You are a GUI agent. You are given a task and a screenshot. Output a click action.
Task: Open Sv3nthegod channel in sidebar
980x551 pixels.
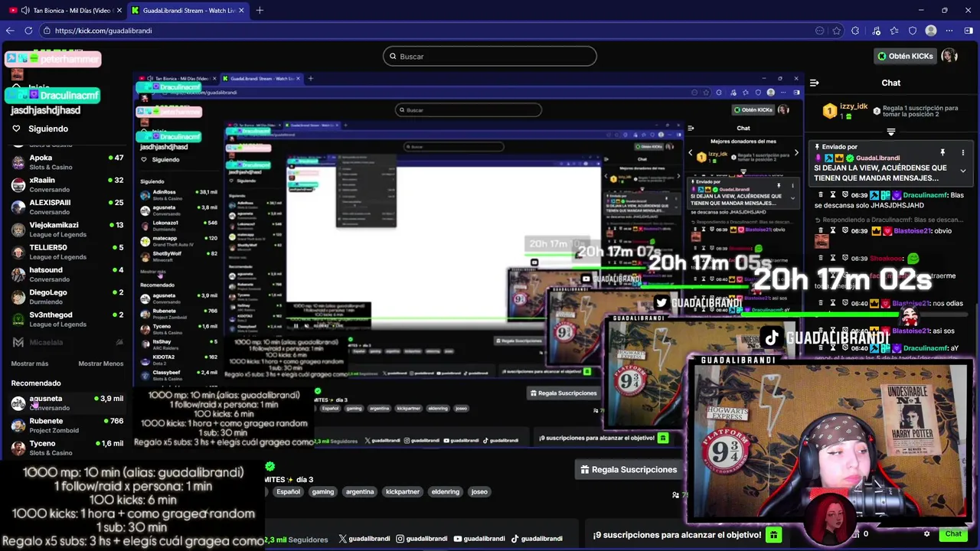click(x=67, y=319)
